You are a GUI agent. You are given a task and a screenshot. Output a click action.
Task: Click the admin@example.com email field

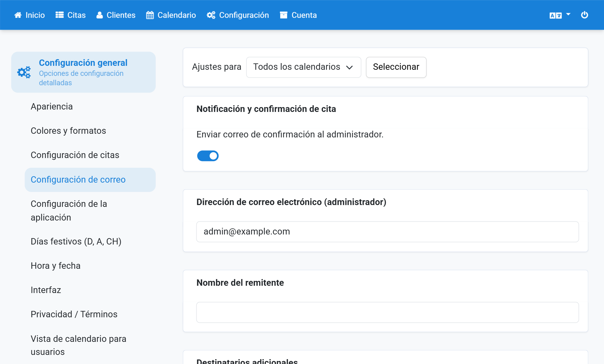point(387,232)
